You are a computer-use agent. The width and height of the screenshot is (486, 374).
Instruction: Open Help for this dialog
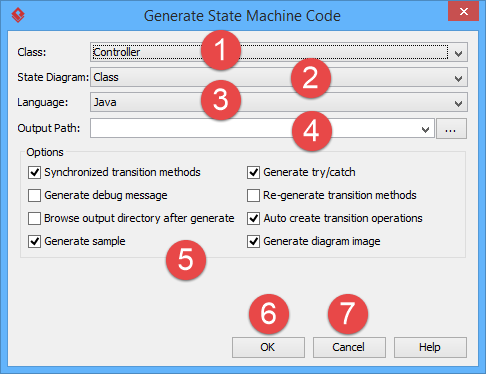(x=430, y=347)
